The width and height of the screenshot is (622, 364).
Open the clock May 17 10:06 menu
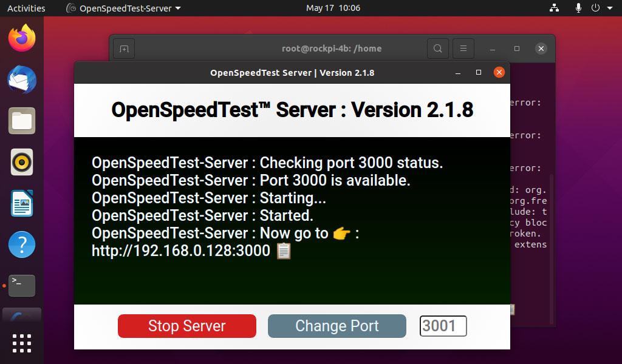333,8
